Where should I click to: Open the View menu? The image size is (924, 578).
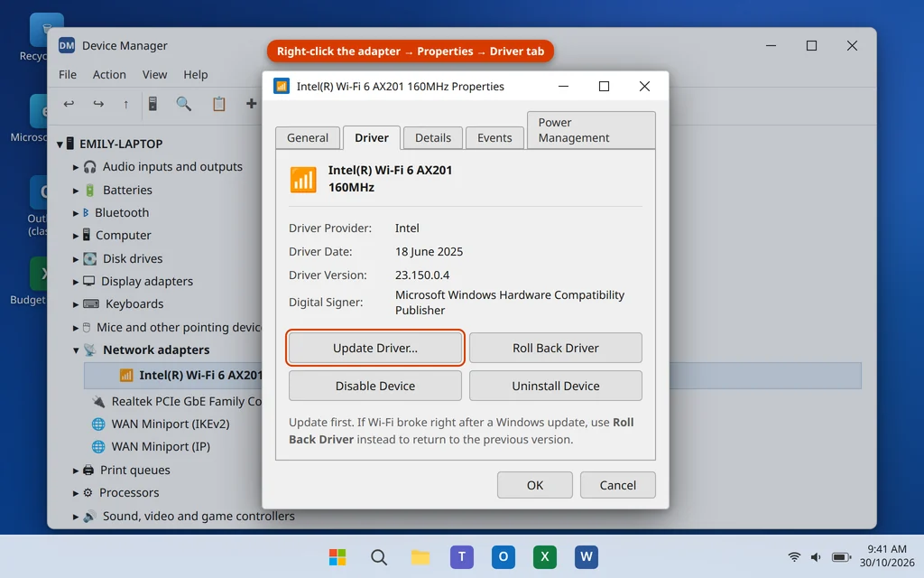(154, 74)
